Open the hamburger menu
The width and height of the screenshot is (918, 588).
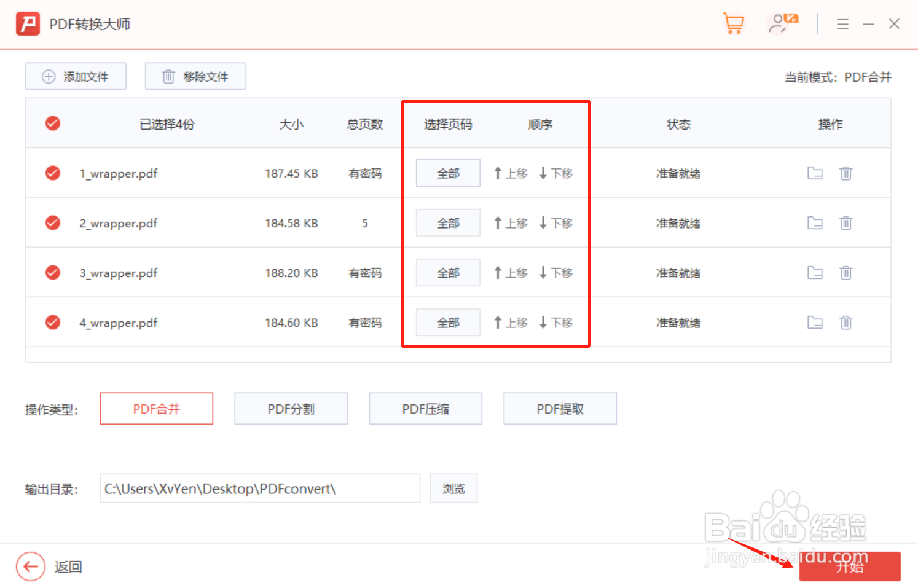pyautogui.click(x=842, y=23)
